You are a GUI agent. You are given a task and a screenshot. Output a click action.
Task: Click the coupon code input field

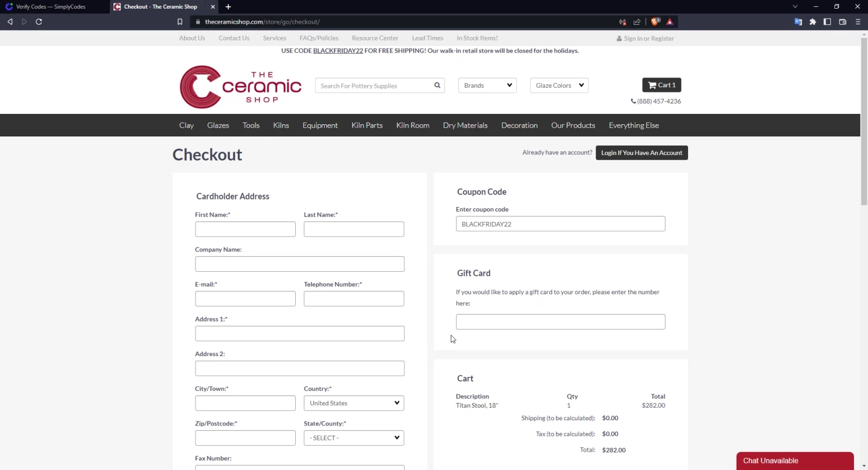[560, 224]
